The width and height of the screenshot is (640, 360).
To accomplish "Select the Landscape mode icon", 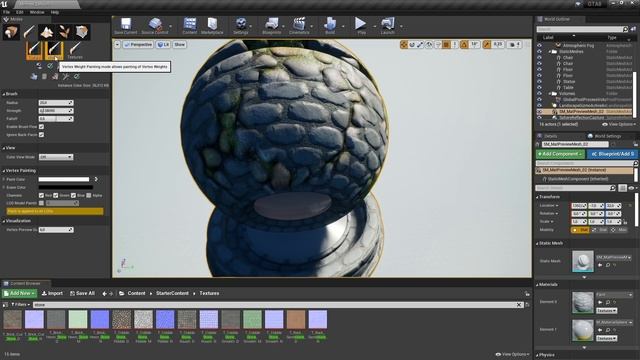I will [47, 32].
